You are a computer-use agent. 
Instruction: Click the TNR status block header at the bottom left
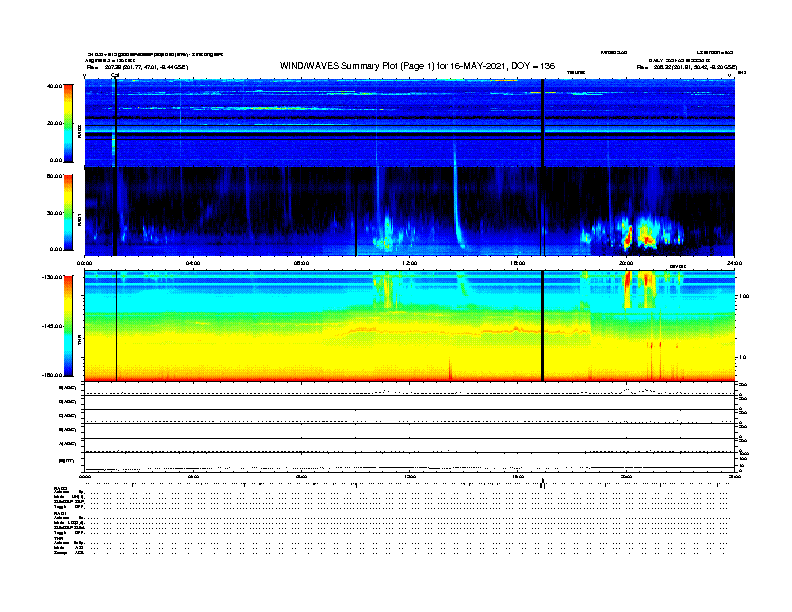[x=58, y=538]
